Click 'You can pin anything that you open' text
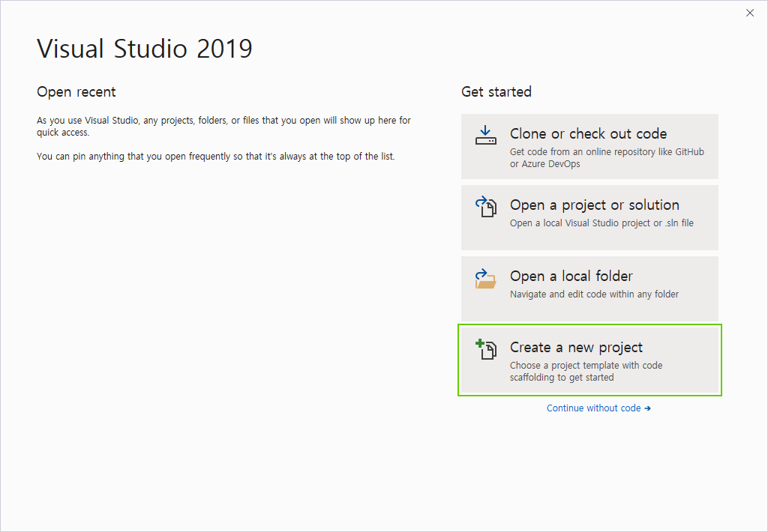 [x=215, y=157]
